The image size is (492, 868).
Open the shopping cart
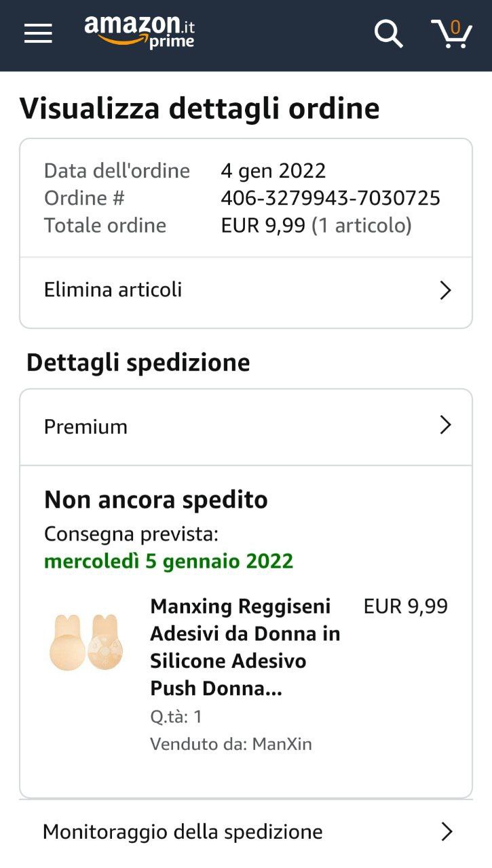(x=451, y=33)
